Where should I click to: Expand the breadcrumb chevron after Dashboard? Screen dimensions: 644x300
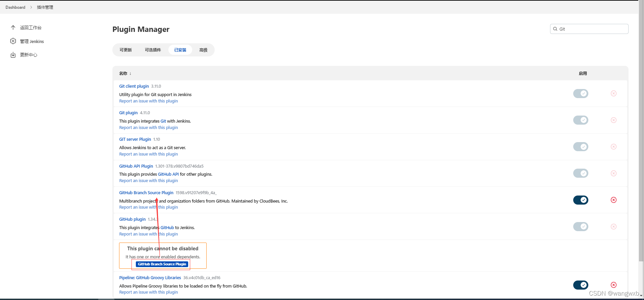(x=31, y=7)
